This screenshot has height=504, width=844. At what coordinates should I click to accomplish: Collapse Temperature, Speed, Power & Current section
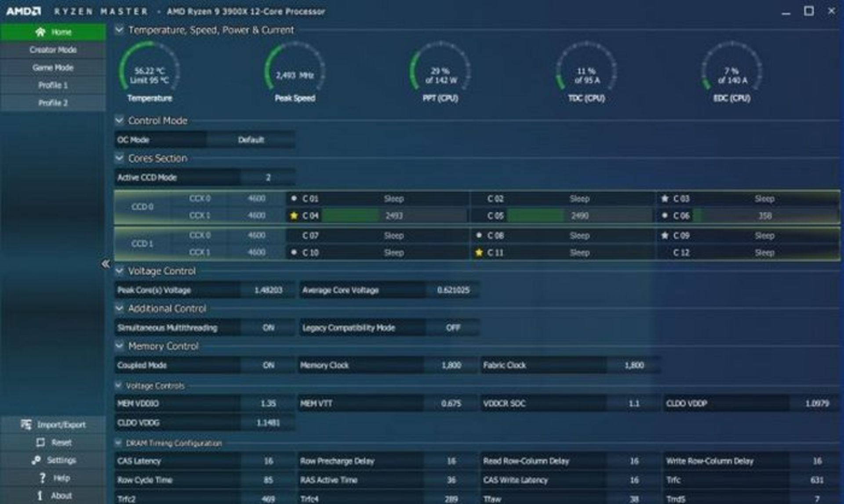[x=119, y=29]
